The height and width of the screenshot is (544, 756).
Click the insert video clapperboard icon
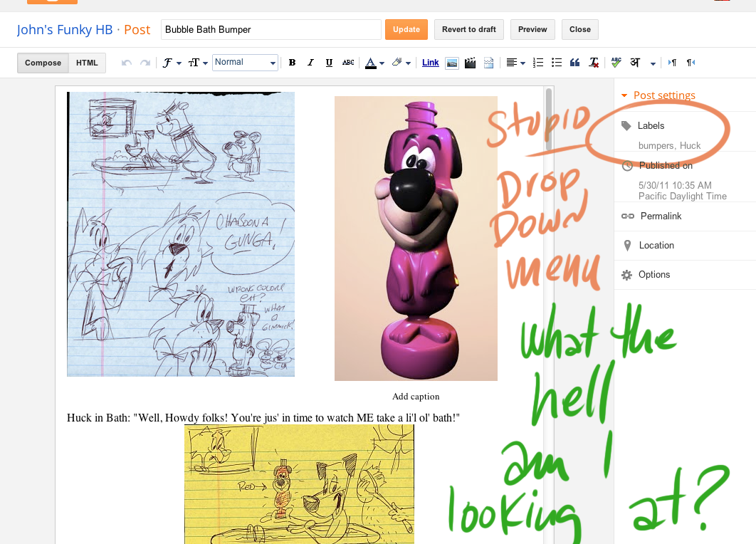click(470, 63)
